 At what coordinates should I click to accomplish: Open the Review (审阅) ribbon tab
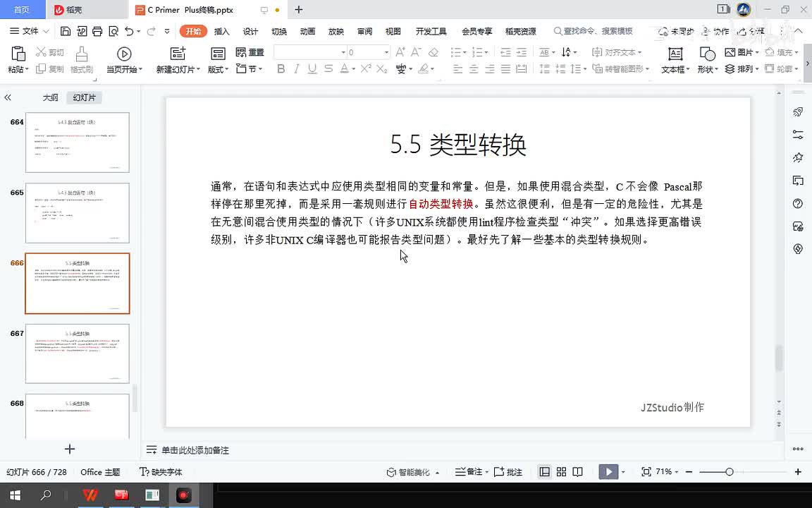point(364,31)
